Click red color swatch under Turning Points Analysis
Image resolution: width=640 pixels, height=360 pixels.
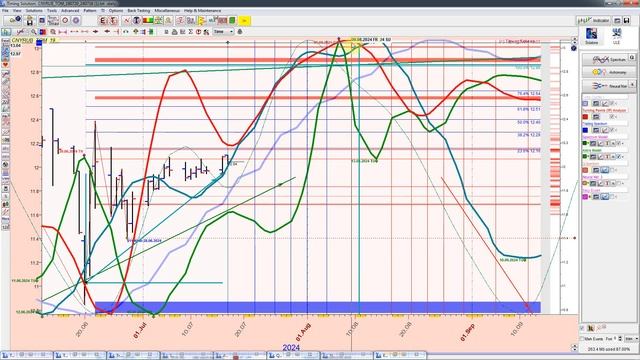(585, 117)
